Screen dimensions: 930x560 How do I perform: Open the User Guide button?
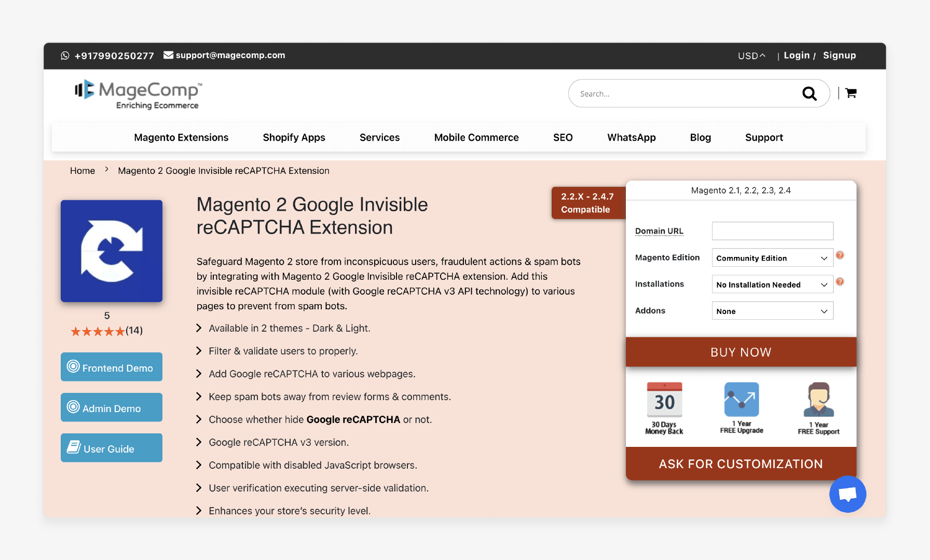112,448
